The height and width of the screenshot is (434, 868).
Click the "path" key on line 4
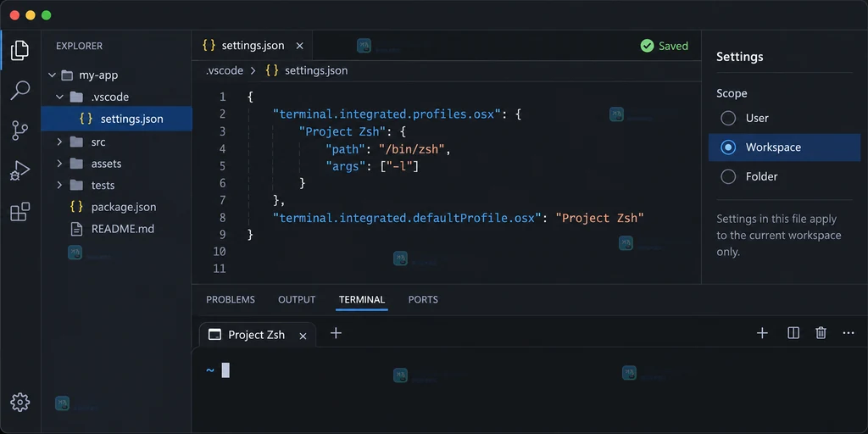(344, 149)
